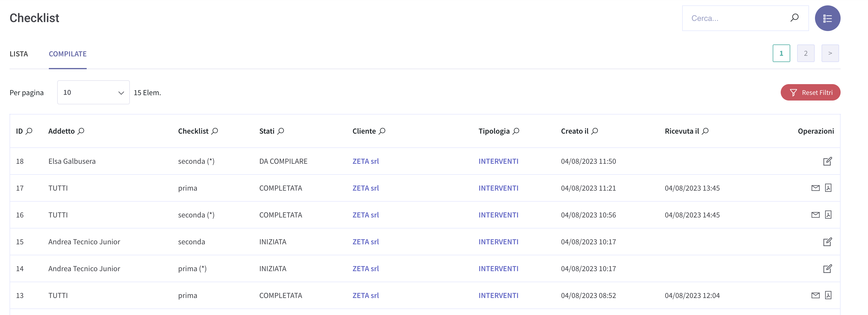Select 'Andrea Tecnico Junior' in row 14
Screen dimensions: 868x315
pos(84,268)
